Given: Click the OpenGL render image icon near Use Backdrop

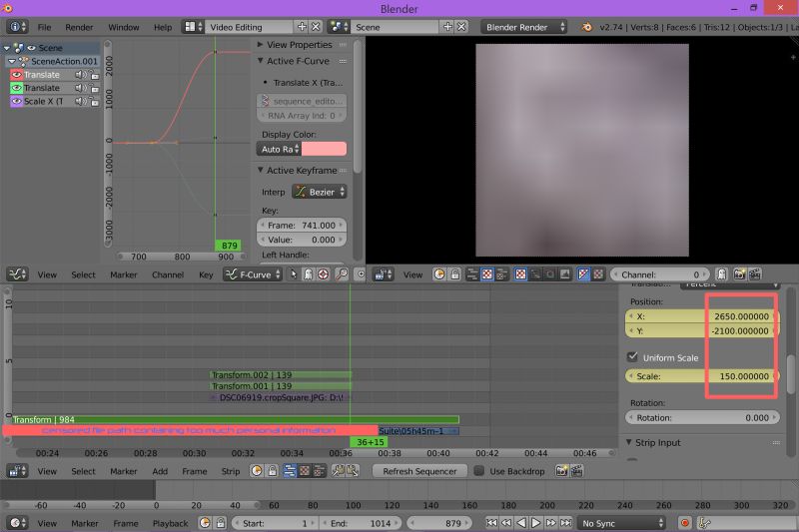Looking at the screenshot, I should tap(561, 471).
